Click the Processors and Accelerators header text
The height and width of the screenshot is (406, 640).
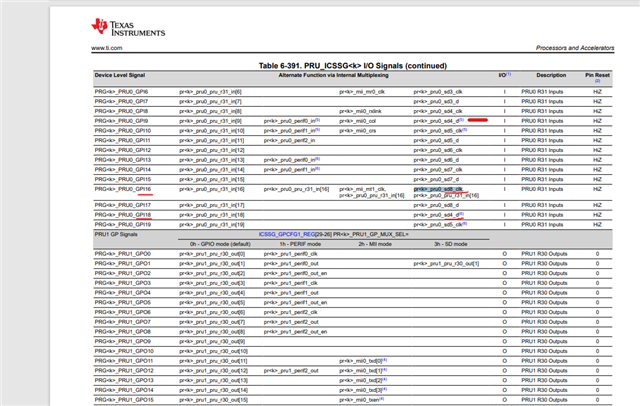[x=575, y=48]
